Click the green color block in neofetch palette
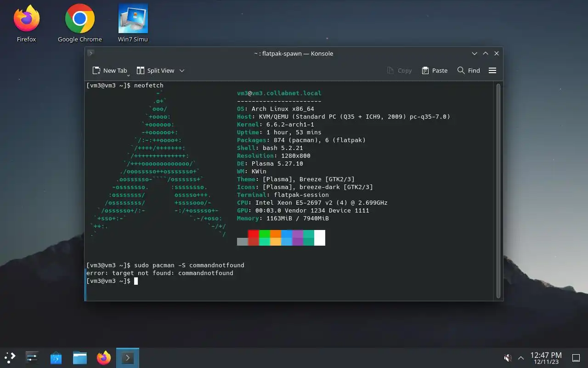588x368 pixels. tap(265, 234)
